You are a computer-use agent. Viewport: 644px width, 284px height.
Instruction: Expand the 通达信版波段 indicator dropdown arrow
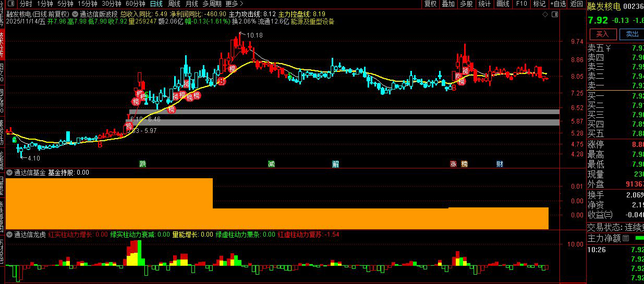(x=76, y=14)
